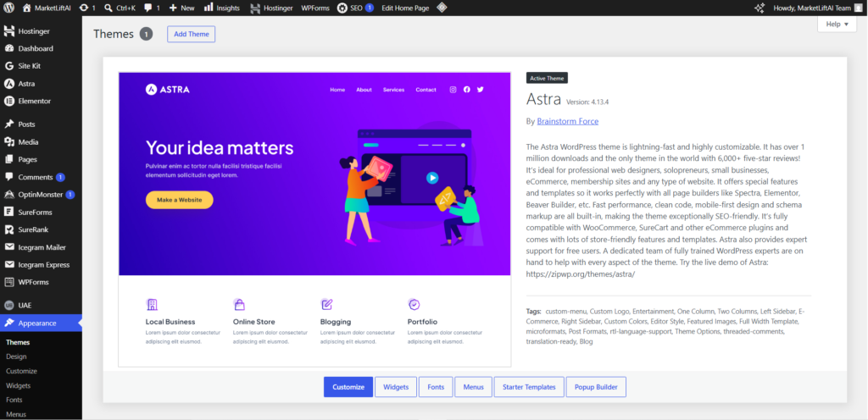The image size is (868, 420).
Task: Open OptinMonster in the sidebar
Action: (x=41, y=195)
